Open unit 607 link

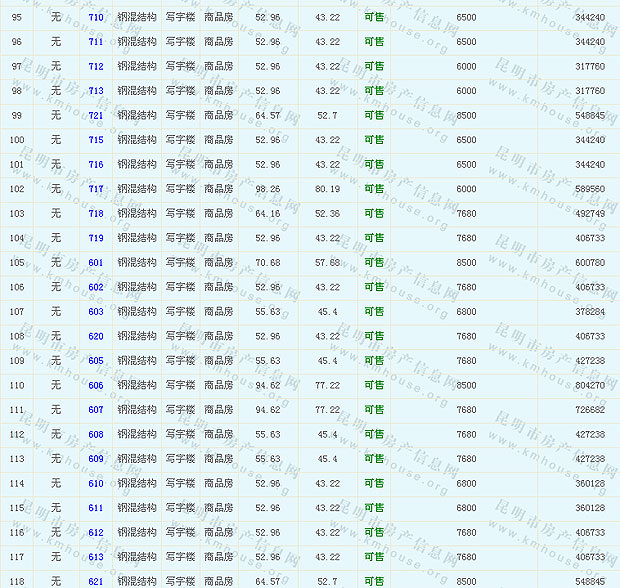click(95, 410)
